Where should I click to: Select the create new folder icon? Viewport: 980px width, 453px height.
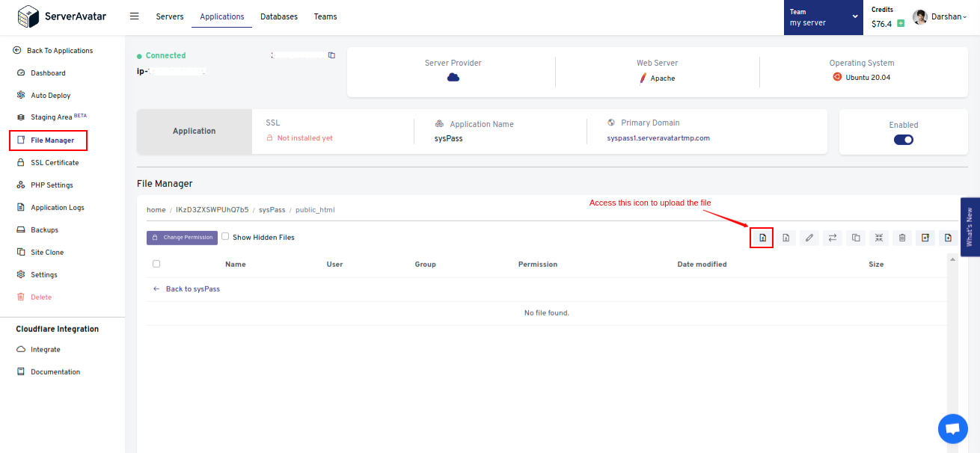[925, 237]
